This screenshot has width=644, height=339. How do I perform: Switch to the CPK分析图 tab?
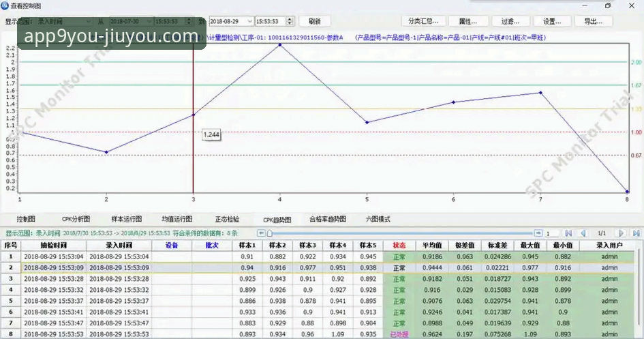[76, 219]
